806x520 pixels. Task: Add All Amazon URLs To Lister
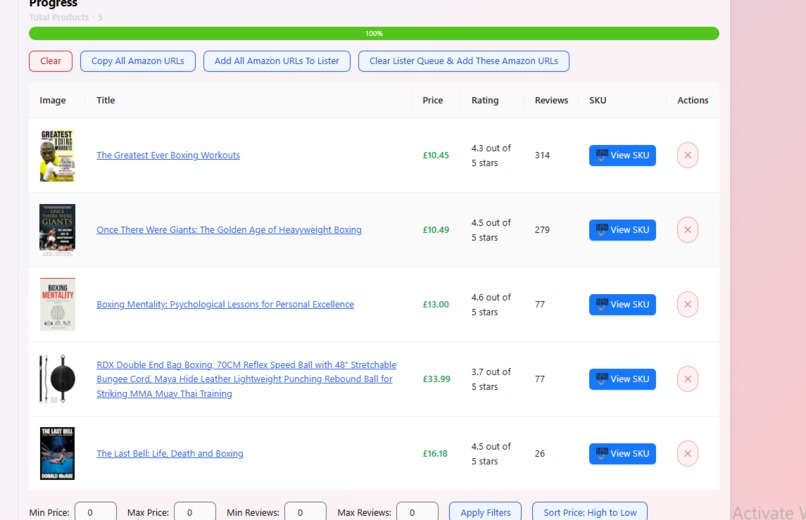coord(277,61)
